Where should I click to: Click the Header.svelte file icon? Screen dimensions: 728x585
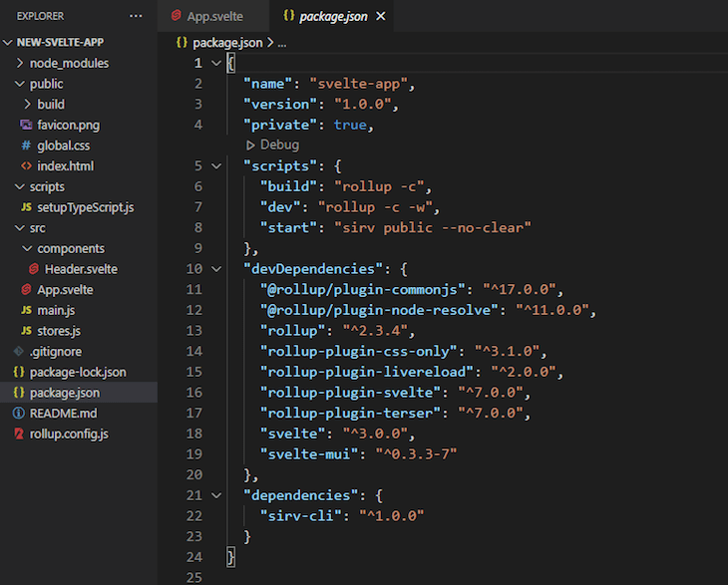tap(34, 269)
